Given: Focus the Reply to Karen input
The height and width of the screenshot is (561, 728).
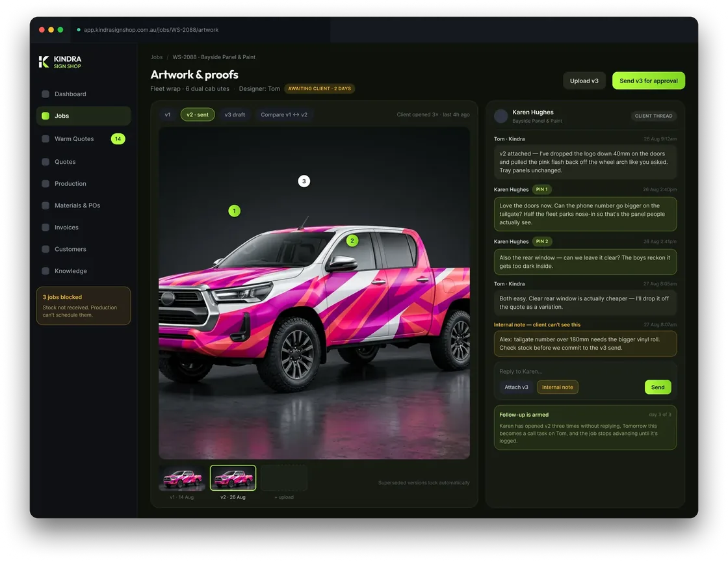Looking at the screenshot, I should pos(585,372).
